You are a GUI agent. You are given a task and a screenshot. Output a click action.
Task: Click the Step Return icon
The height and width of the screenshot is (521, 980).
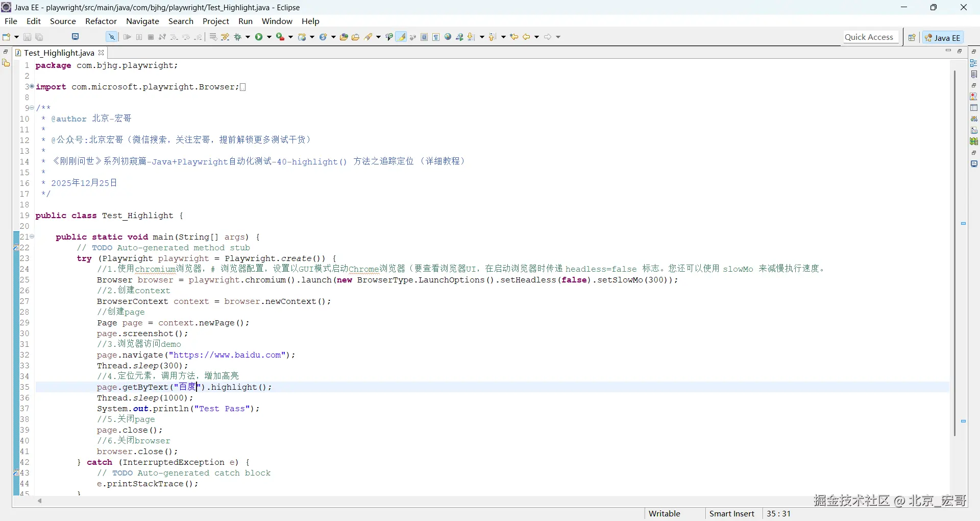[198, 37]
